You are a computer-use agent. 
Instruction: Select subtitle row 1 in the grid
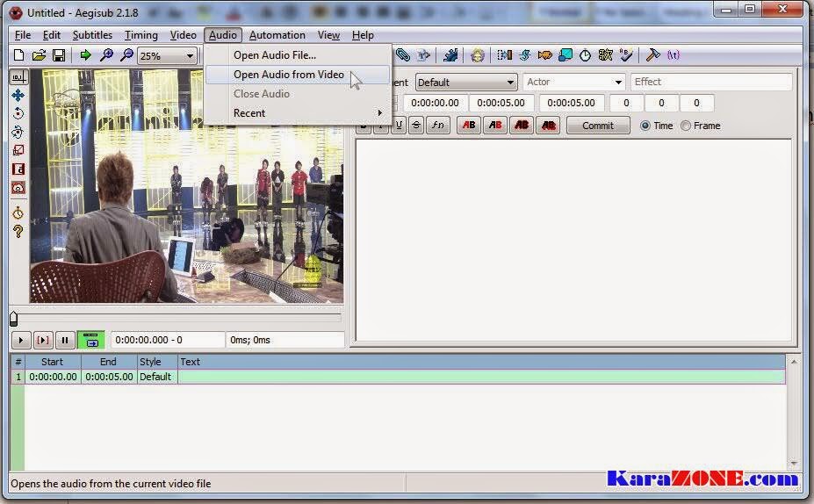[398, 377]
